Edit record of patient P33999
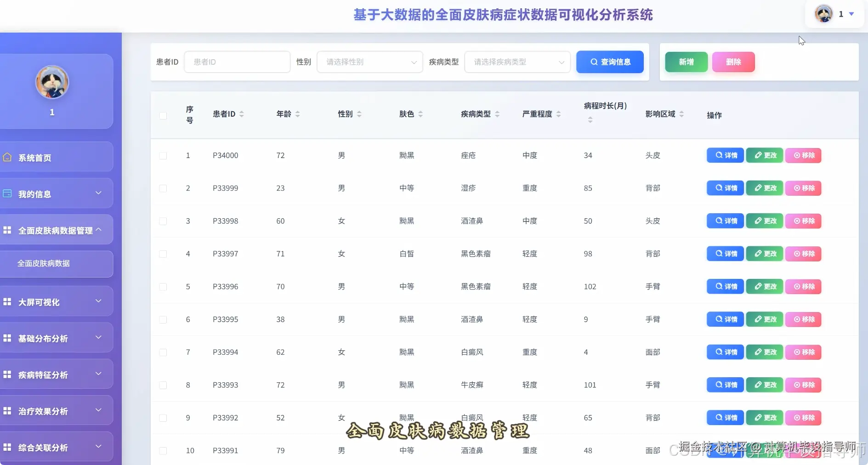Image resolution: width=868 pixels, height=465 pixels. click(765, 188)
